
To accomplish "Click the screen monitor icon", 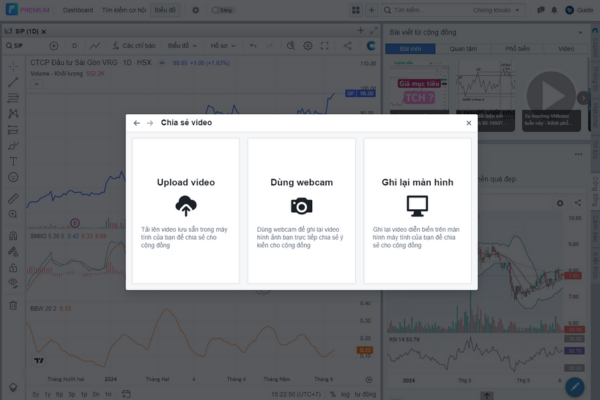I will [417, 206].
